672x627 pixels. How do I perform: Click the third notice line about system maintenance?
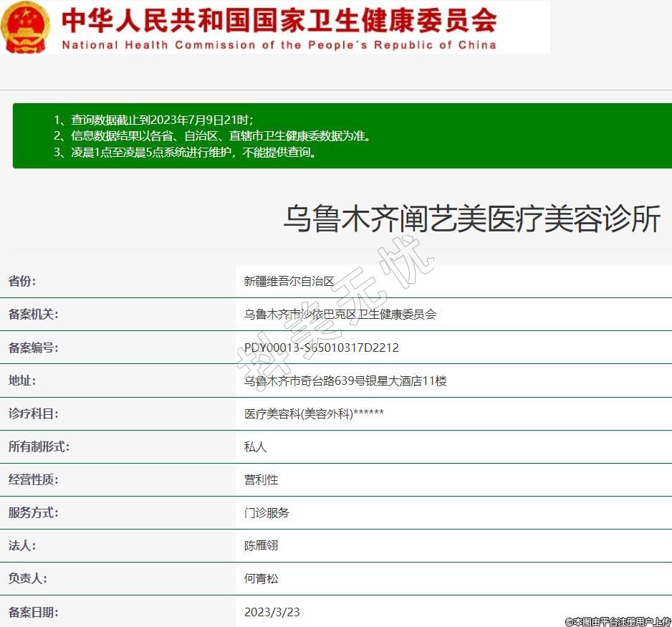coord(185,152)
